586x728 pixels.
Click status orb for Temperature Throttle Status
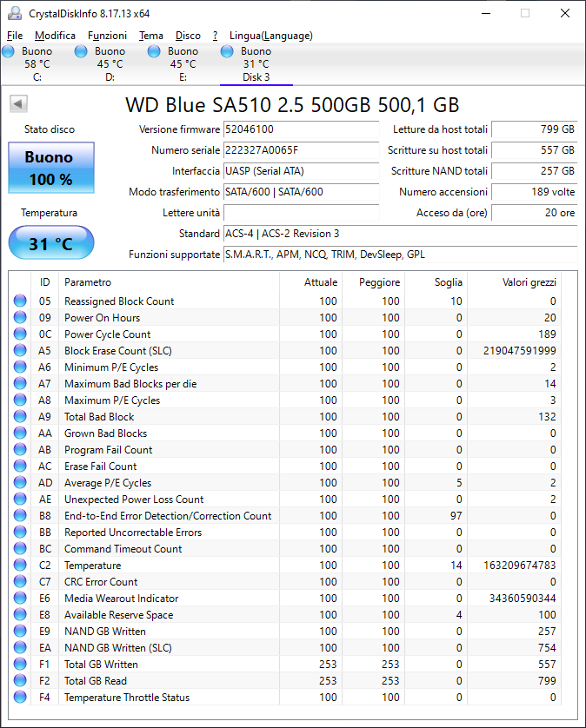20,698
